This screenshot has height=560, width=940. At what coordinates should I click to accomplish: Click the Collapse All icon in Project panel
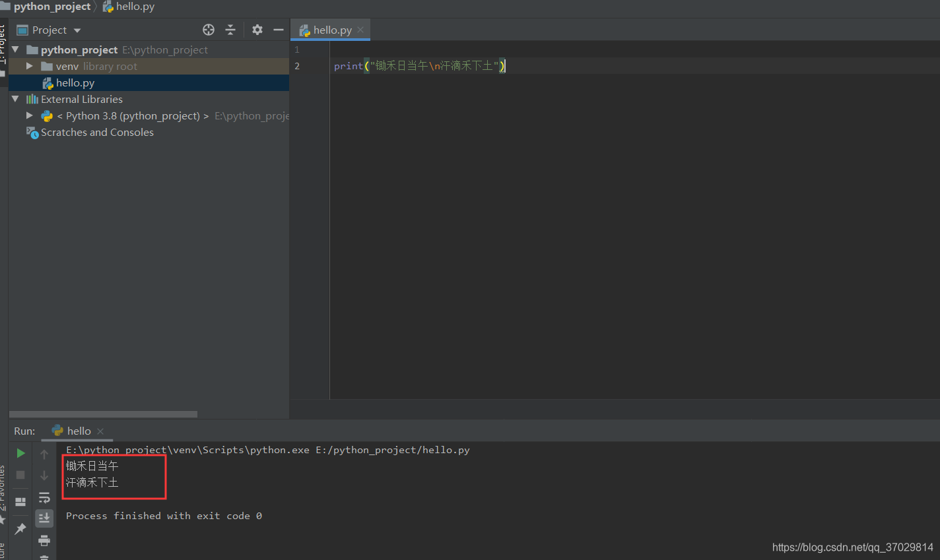pyautogui.click(x=230, y=30)
